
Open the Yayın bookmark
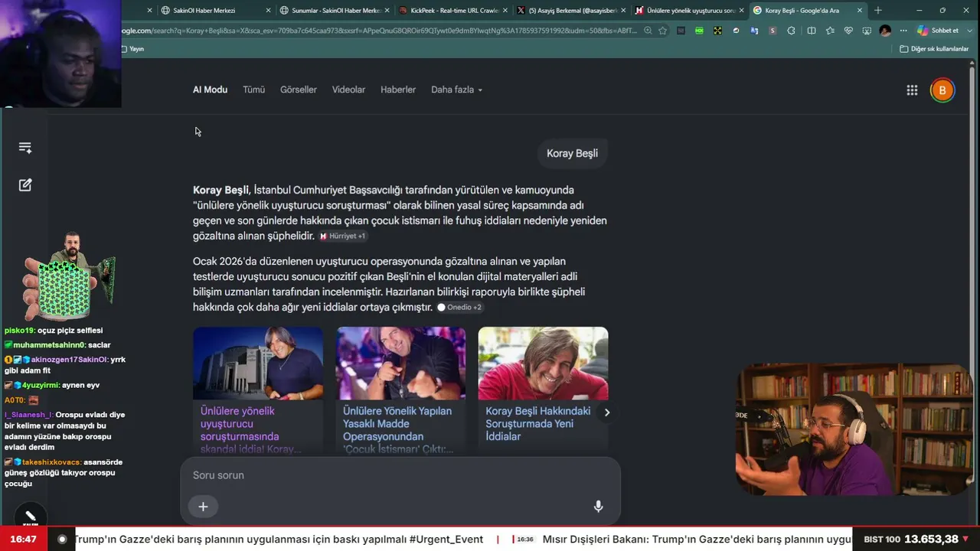pos(133,49)
